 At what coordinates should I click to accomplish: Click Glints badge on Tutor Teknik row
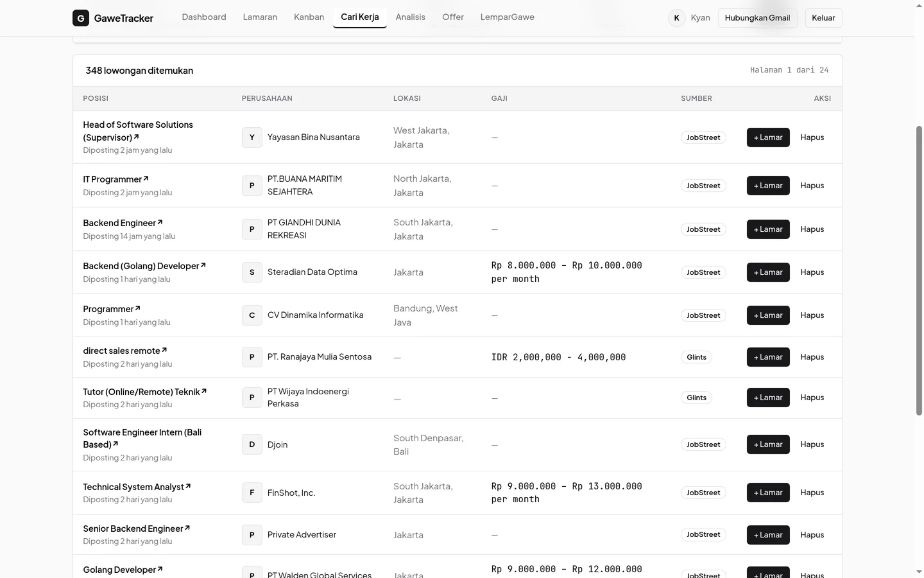(696, 398)
